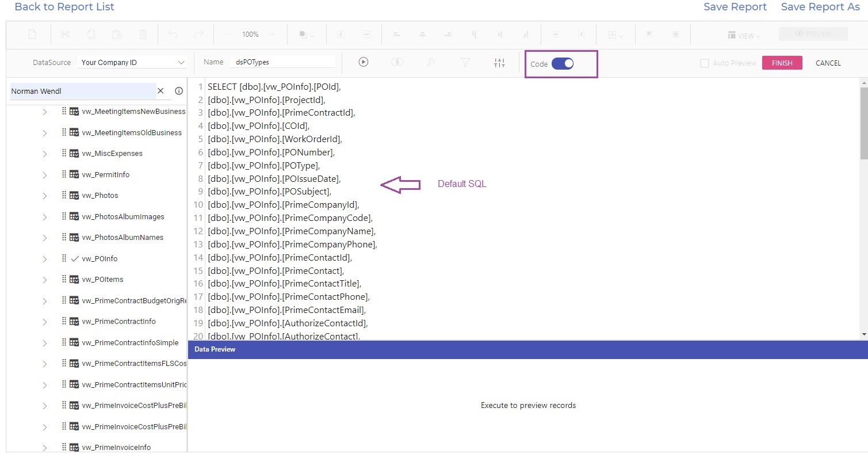
Task: Click the filter funnel icon
Action: (x=465, y=63)
